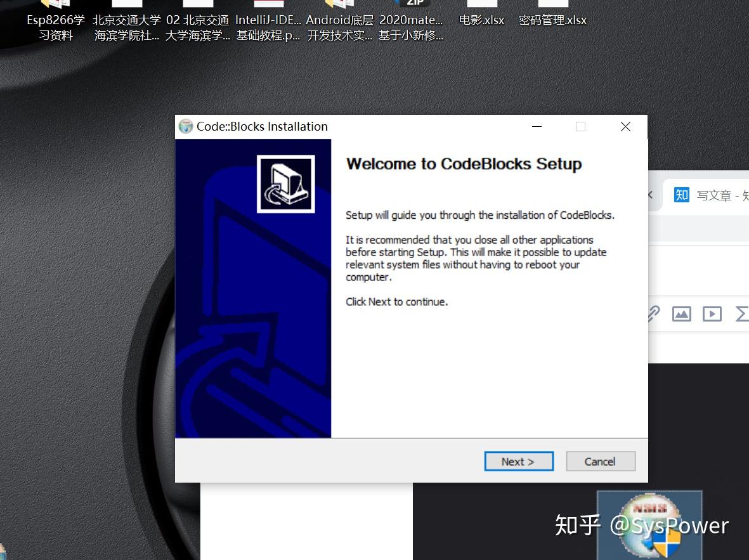Close the Code::Blocks Installation window
The image size is (749, 560).
pos(625,127)
